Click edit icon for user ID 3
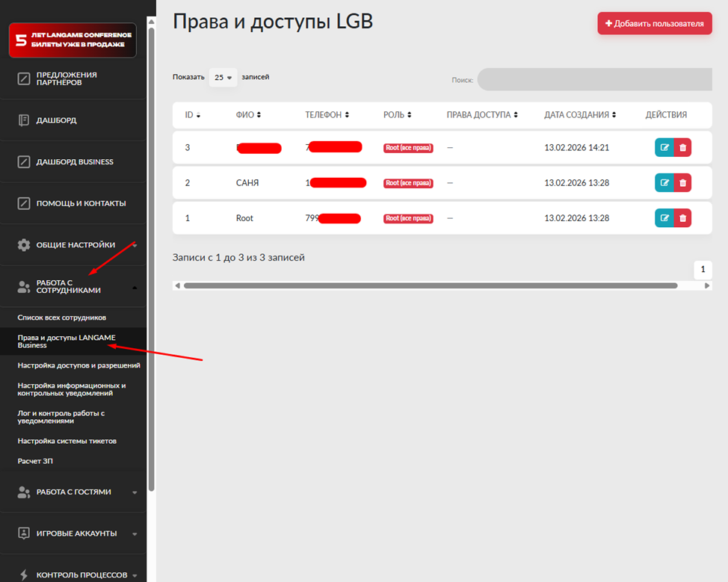 pos(664,147)
